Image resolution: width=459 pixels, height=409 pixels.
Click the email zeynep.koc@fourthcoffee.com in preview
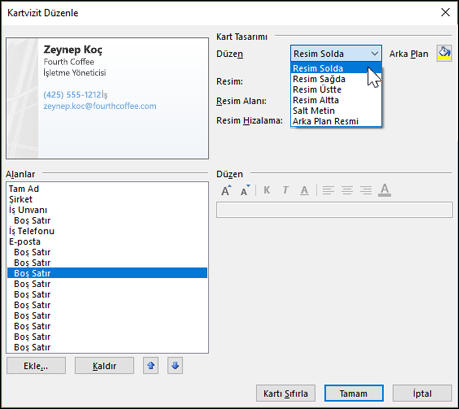[100, 106]
